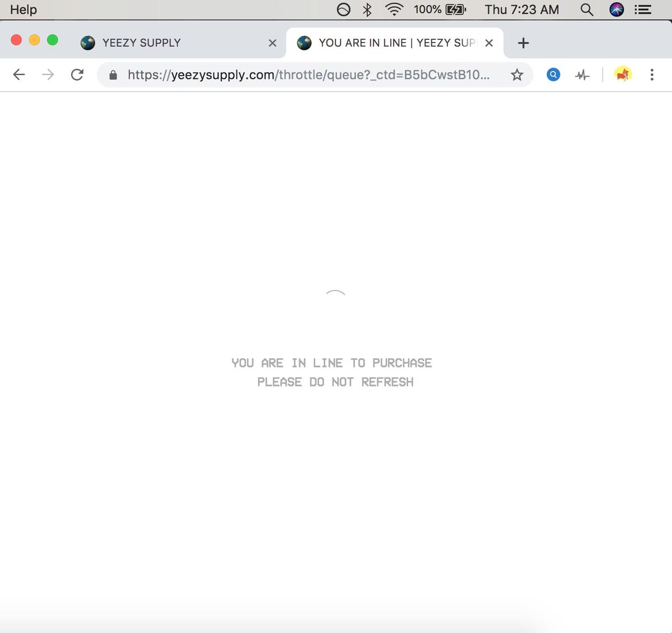Viewport: 672px width, 633px height.
Task: Open the Help menu
Action: pos(23,10)
